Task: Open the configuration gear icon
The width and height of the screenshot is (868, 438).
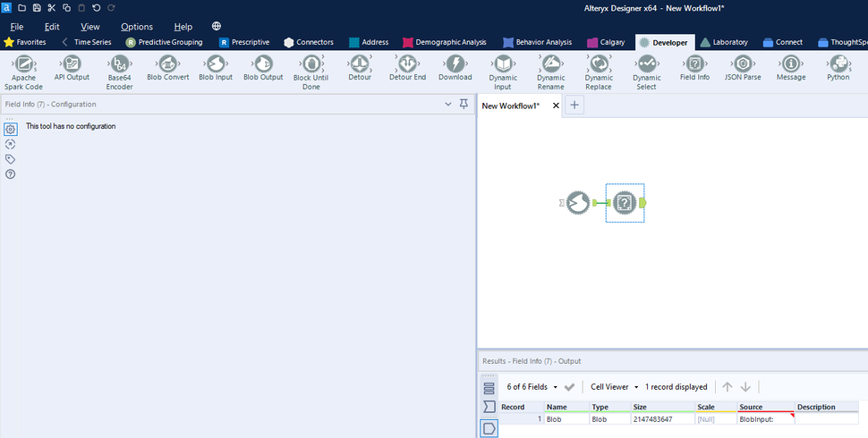Action: 11,129
